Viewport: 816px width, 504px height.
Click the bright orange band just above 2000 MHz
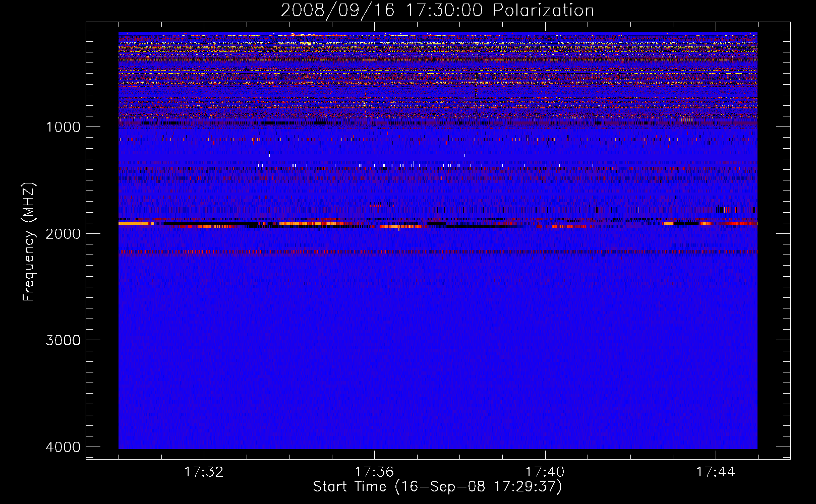pyautogui.click(x=438, y=224)
